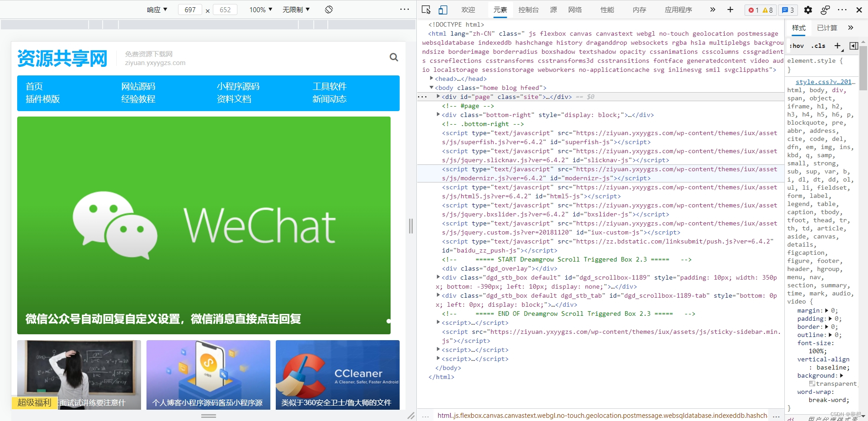Image resolution: width=868 pixels, height=421 pixels.
Task: Open the 性能 performance tab
Action: (607, 9)
